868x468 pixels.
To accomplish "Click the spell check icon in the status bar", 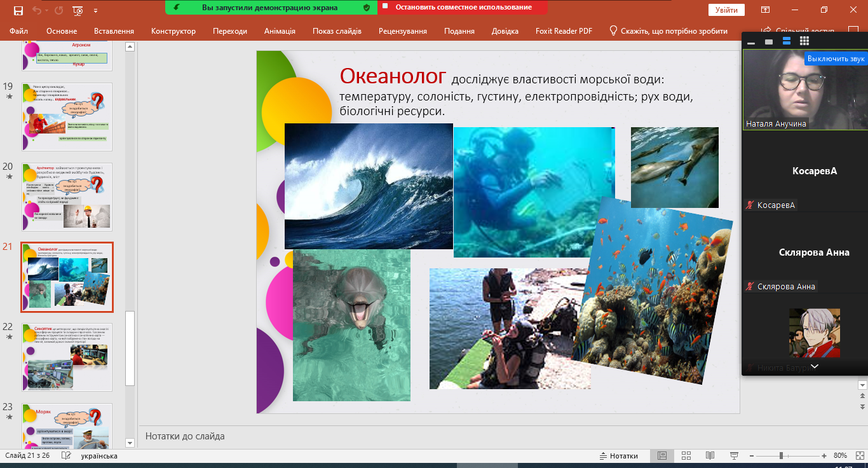I will click(66, 456).
